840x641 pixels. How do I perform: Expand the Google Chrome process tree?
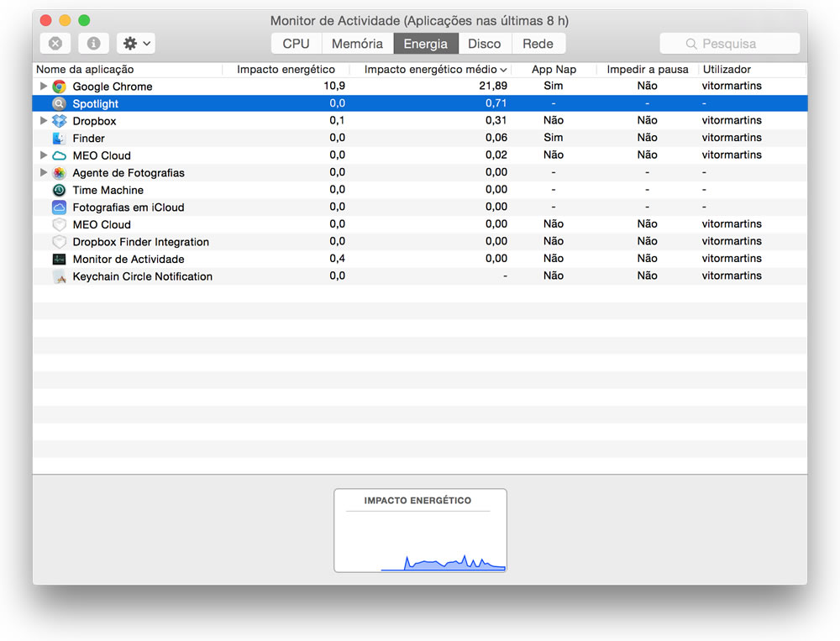[x=43, y=86]
